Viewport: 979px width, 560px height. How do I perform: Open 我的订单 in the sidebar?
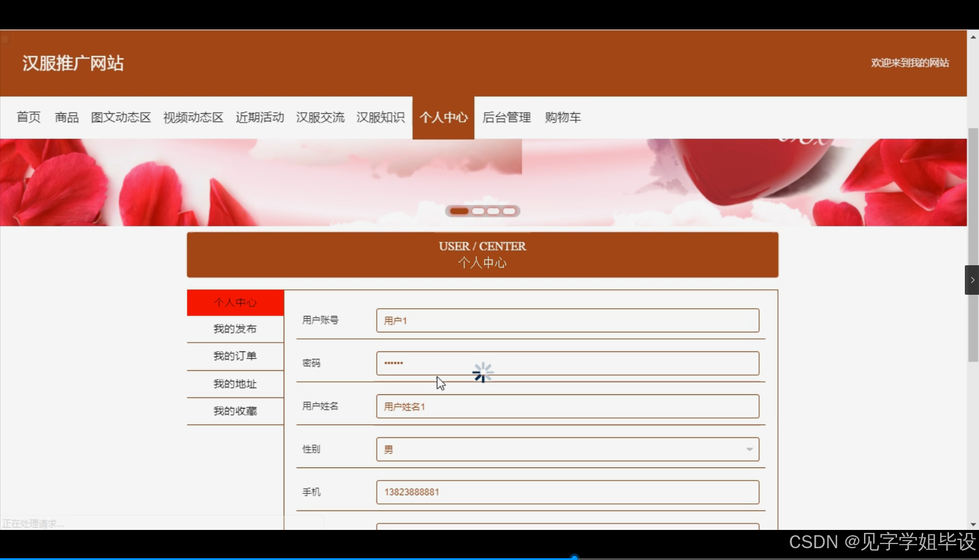235,356
